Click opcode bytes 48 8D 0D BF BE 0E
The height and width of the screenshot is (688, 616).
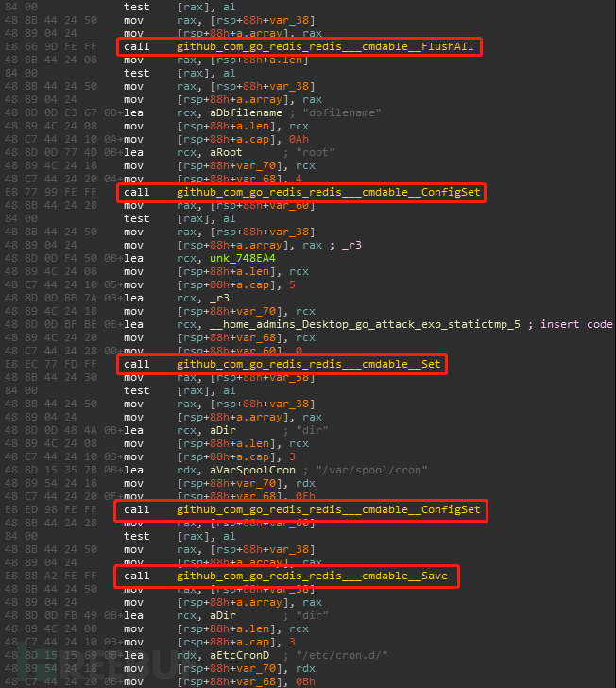tap(60, 324)
